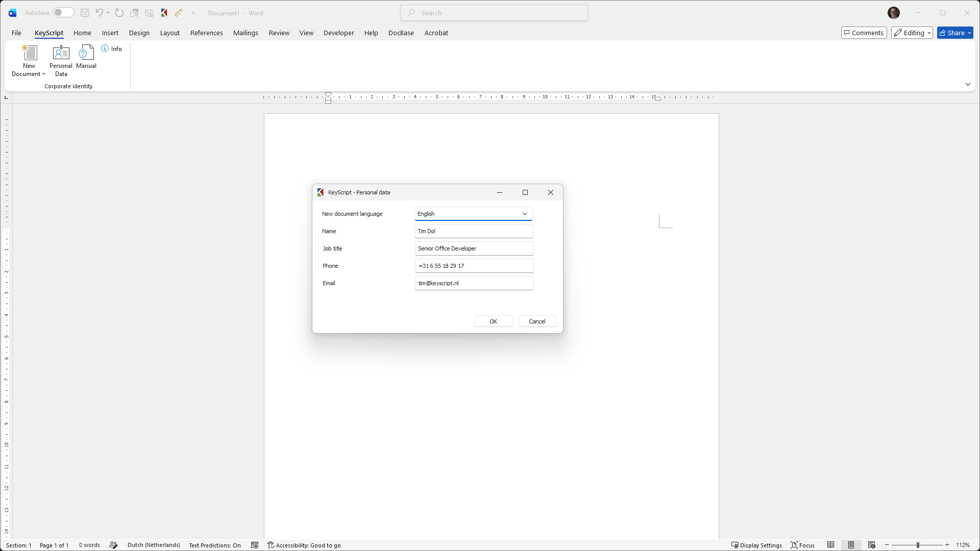Screen dimensions: 980x551
Task: Expand the New document language dropdown
Action: 524,214
